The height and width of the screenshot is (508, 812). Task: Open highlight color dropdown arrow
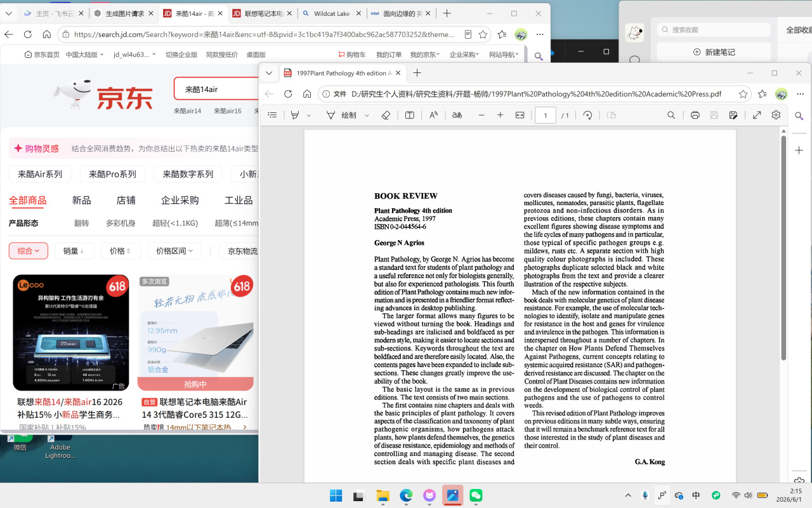[309, 115]
